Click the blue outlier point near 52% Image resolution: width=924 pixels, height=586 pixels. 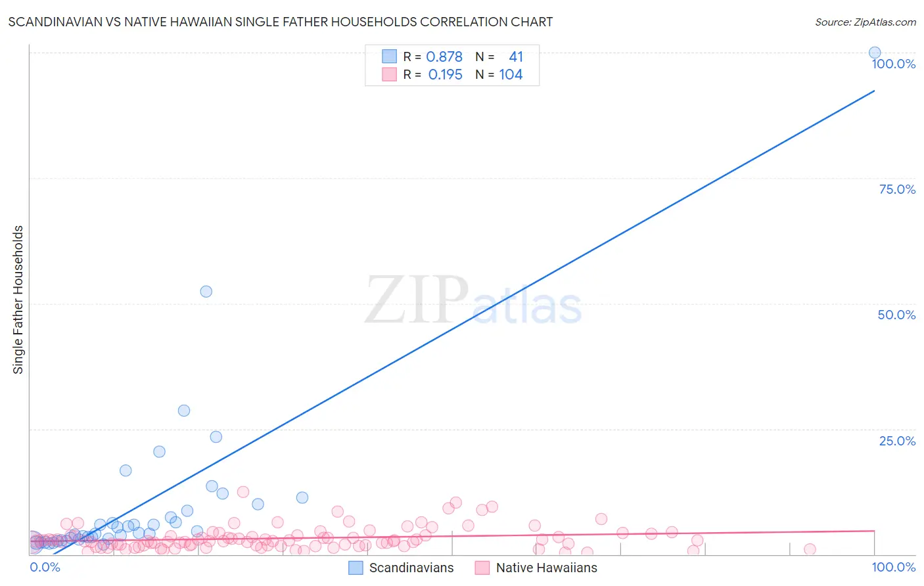(x=206, y=291)
